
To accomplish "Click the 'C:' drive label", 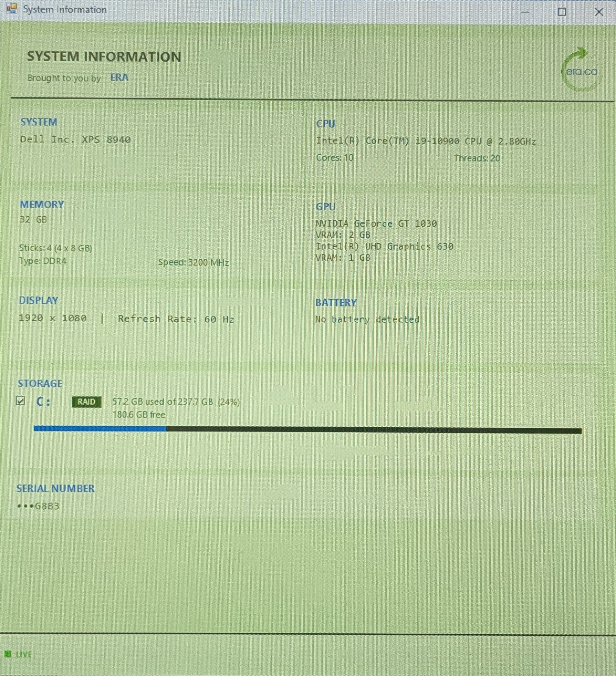I will point(43,402).
